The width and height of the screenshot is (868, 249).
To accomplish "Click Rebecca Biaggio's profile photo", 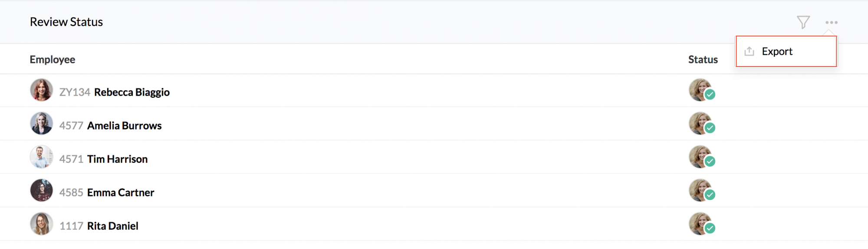I will coord(41,90).
